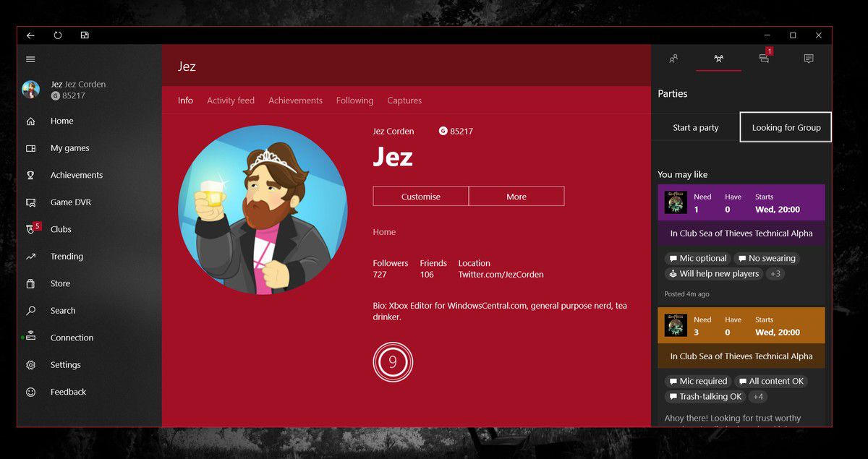Click the No swearing tag
This screenshot has height=459, width=868.
(767, 258)
